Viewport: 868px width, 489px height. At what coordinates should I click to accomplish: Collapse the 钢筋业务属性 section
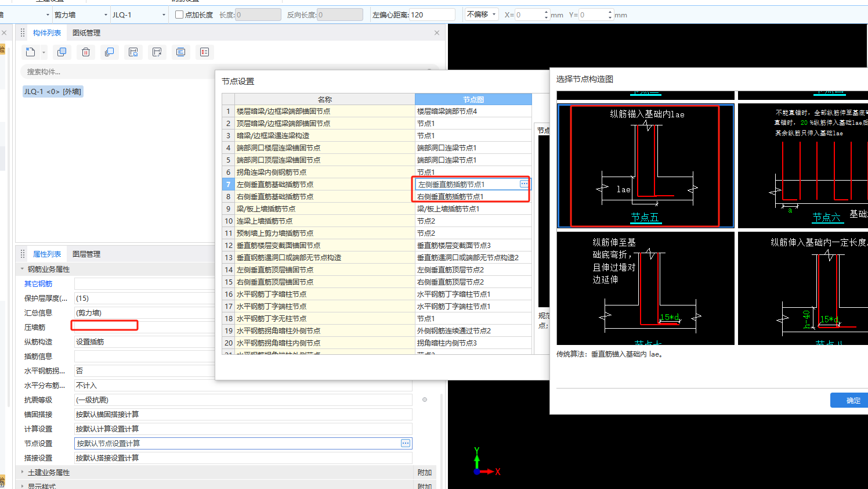23,269
